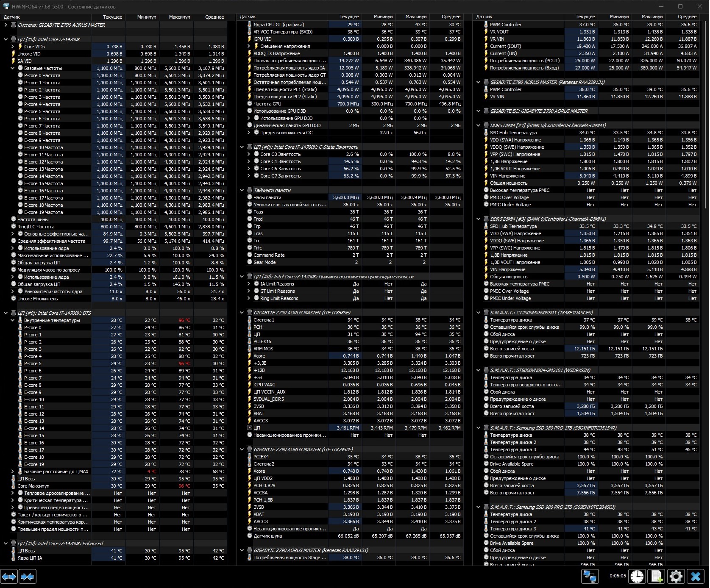Image resolution: width=710 pixels, height=588 pixels.
Task: Collapse the S.M.A.R.T.: CT2000MX500SSD1 section
Action: coord(479,313)
